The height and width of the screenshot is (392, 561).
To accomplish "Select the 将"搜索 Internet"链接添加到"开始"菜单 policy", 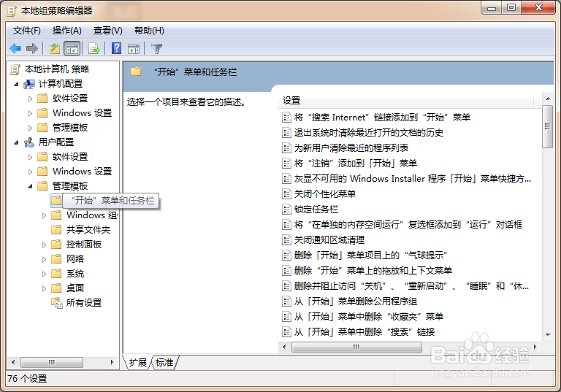I will point(382,118).
